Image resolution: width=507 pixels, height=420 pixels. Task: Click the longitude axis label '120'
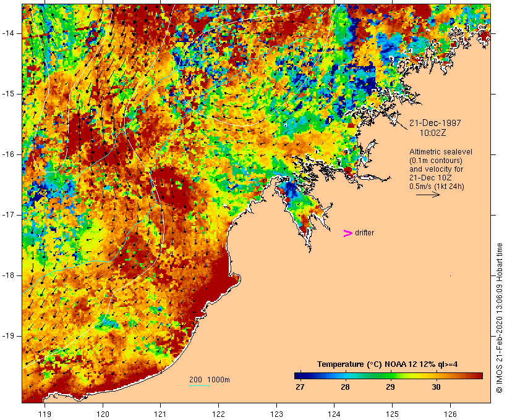(103, 414)
